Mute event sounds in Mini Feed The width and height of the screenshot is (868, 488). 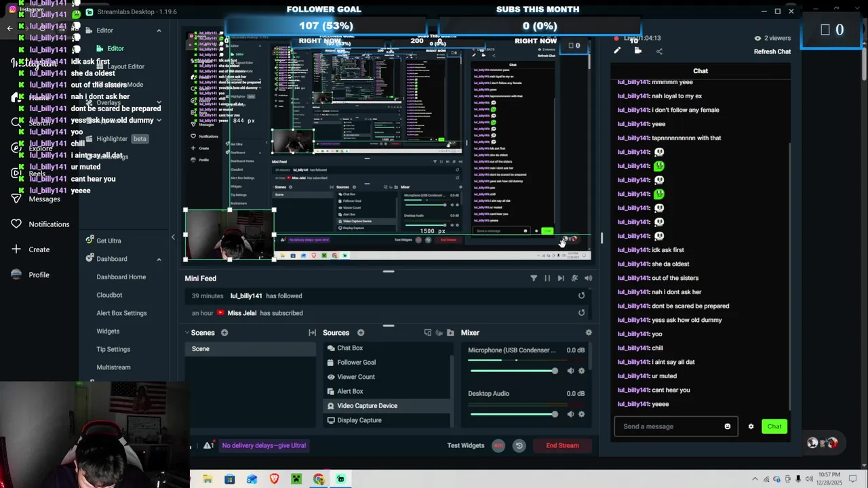(x=574, y=279)
